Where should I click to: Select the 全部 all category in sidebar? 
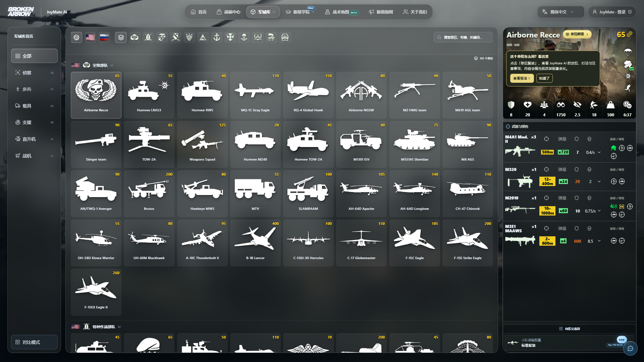(x=34, y=56)
